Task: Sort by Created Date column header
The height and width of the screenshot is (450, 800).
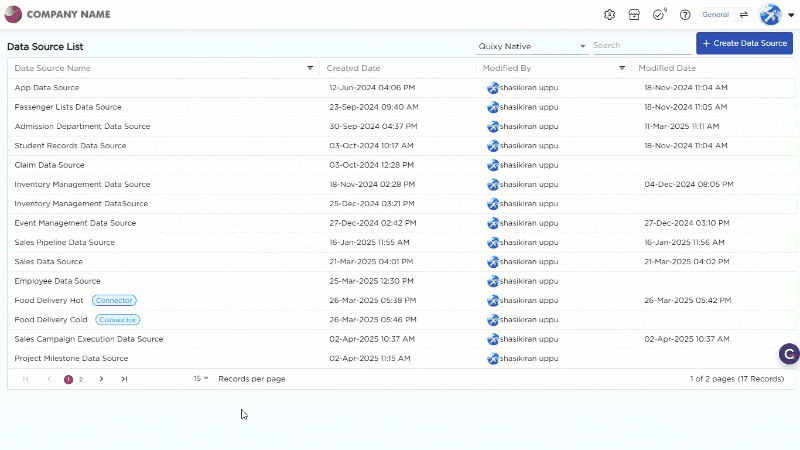Action: 354,68
